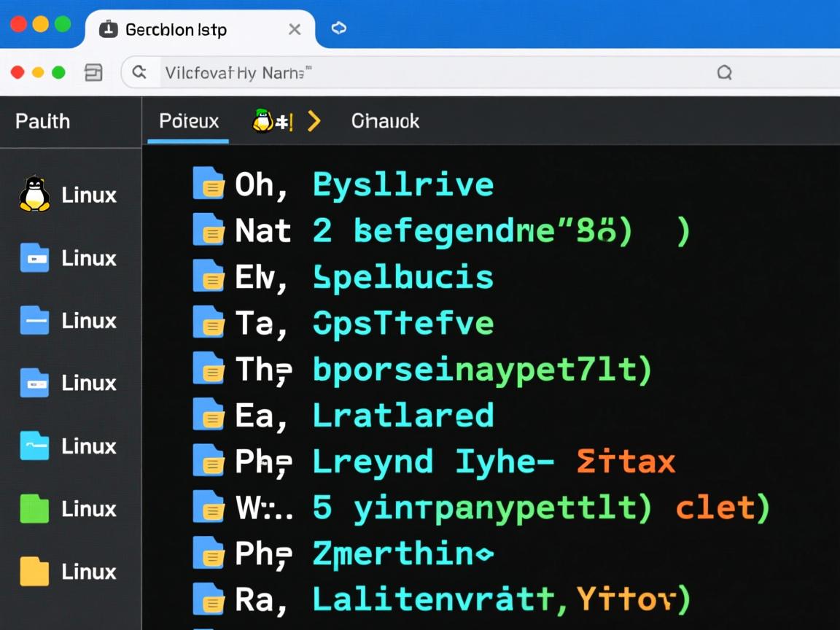The width and height of the screenshot is (840, 630).
Task: Click the folder icon beside Bysllrive
Action: [209, 184]
